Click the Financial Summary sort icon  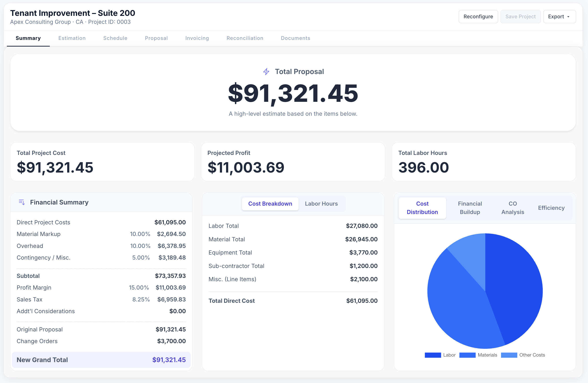[x=22, y=202]
